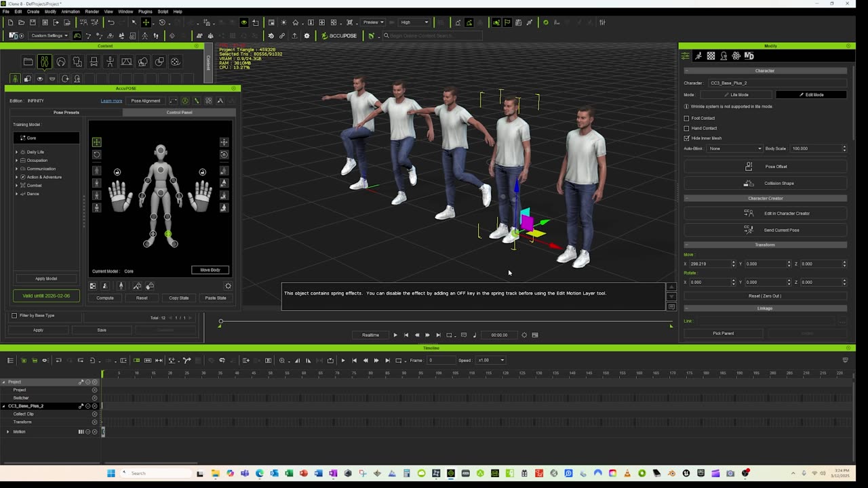Viewport: 868px width, 488px height.
Task: Click the Pose Offset icon button
Action: coord(766,166)
